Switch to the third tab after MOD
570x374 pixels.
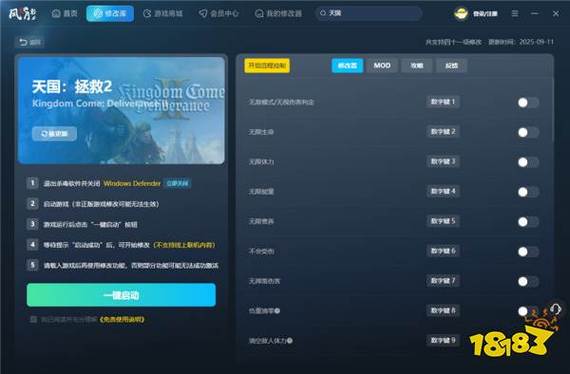417,65
